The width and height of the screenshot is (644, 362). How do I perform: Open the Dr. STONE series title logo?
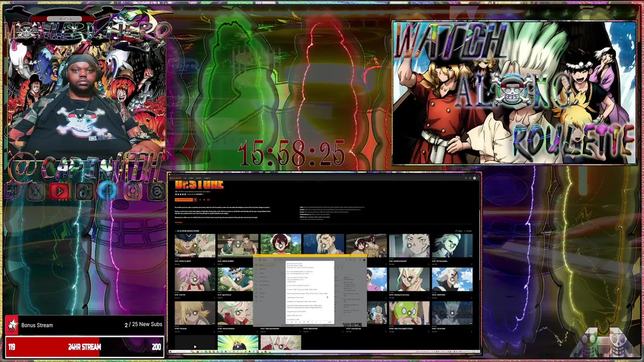199,185
